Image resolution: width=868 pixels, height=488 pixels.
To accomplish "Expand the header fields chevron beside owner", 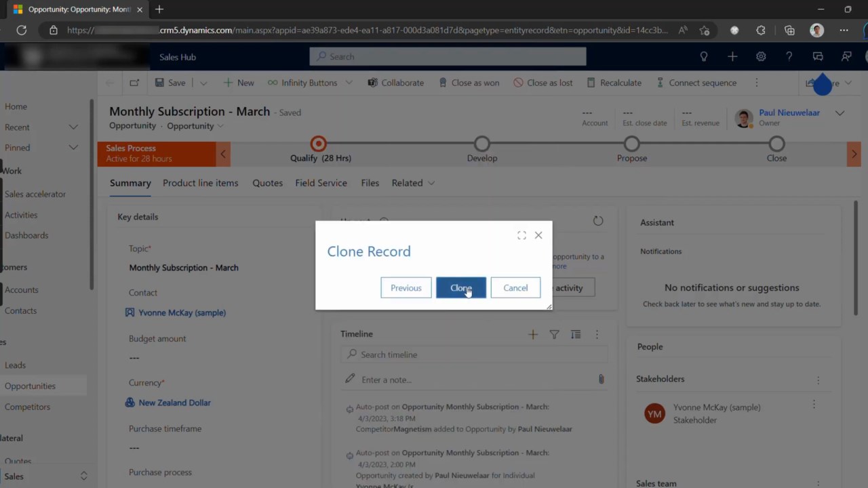I will [x=840, y=113].
